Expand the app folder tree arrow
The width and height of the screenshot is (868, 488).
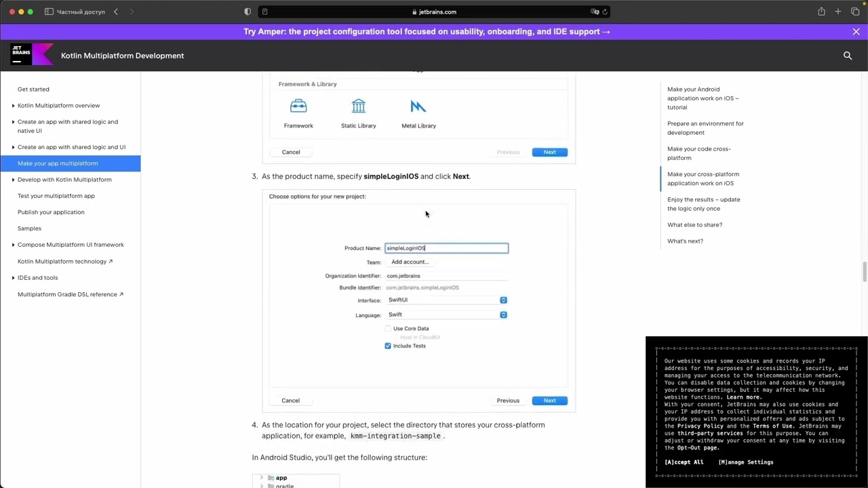[262, 478]
